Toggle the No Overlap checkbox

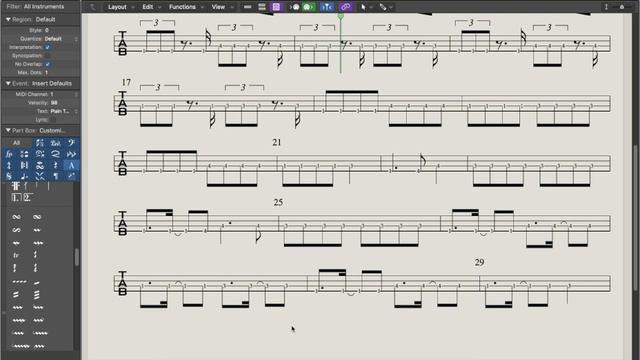coord(48,64)
